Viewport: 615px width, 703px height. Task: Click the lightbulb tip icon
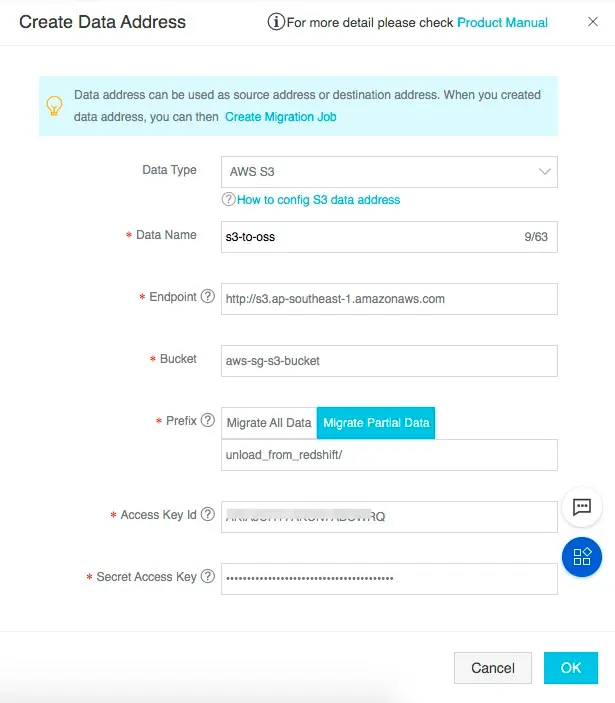[x=56, y=105]
